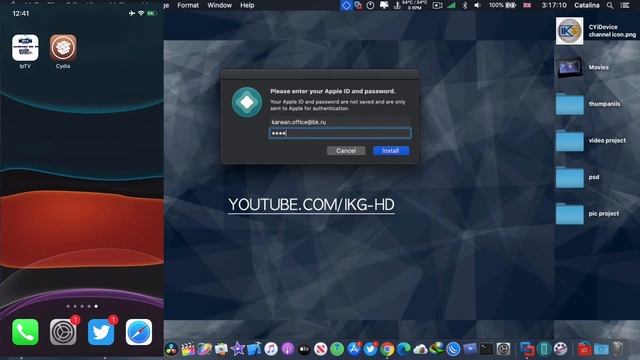This screenshot has width=640, height=360.
Task: Open the IpTV app on the phone
Action: (25, 48)
